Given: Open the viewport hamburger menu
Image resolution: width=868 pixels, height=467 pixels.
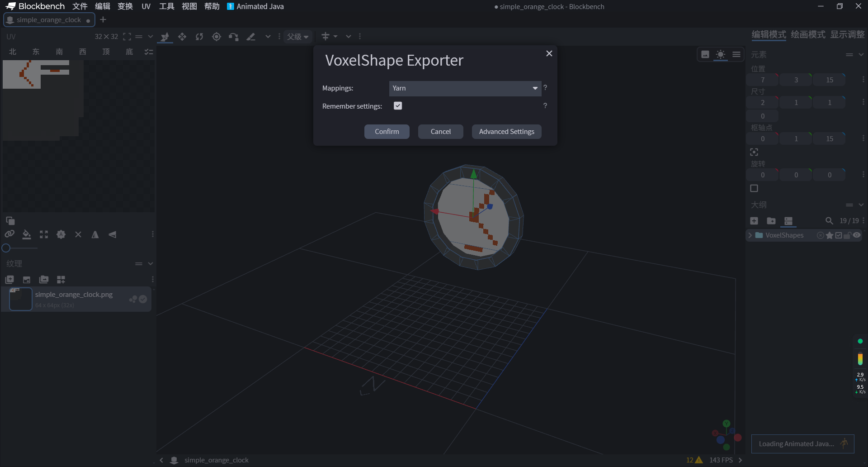Looking at the screenshot, I should click(736, 55).
